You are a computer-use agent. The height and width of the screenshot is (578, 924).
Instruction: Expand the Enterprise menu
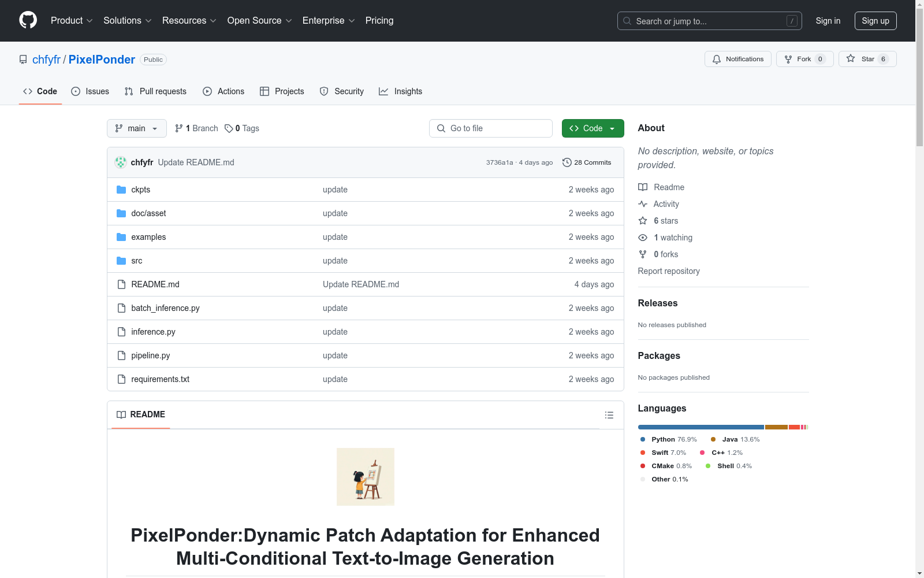coord(329,21)
